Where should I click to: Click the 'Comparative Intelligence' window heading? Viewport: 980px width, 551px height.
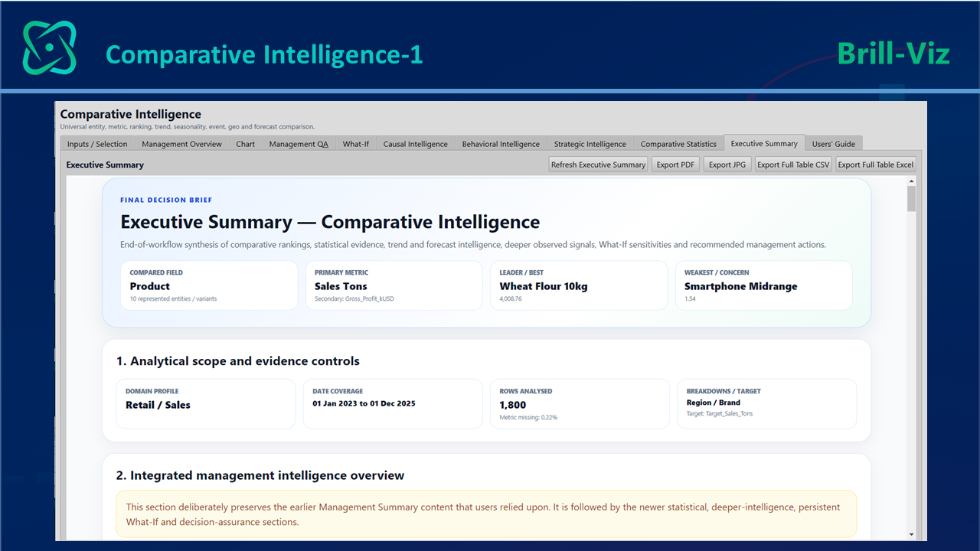click(x=131, y=114)
